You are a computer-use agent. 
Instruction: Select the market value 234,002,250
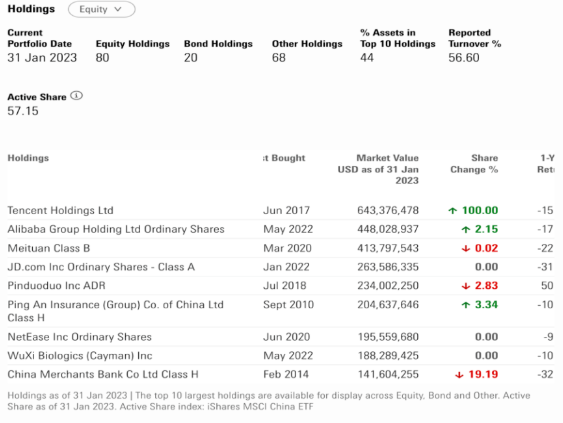388,285
